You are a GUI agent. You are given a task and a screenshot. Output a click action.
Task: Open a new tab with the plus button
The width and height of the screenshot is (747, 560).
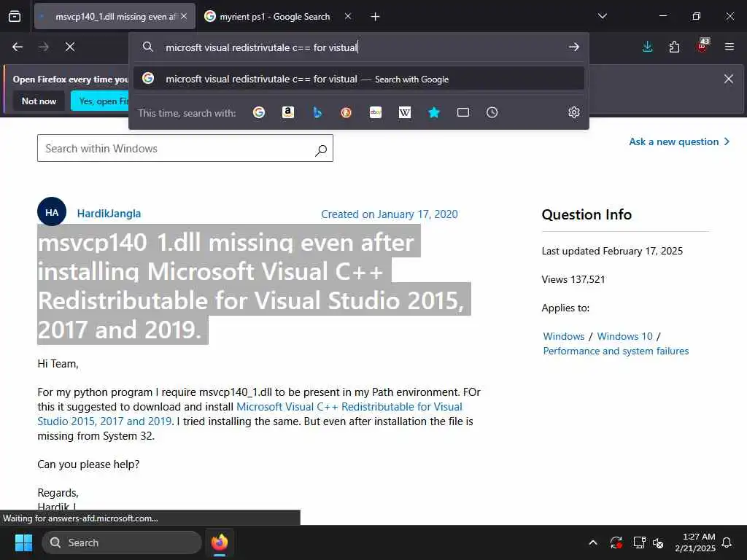click(375, 17)
